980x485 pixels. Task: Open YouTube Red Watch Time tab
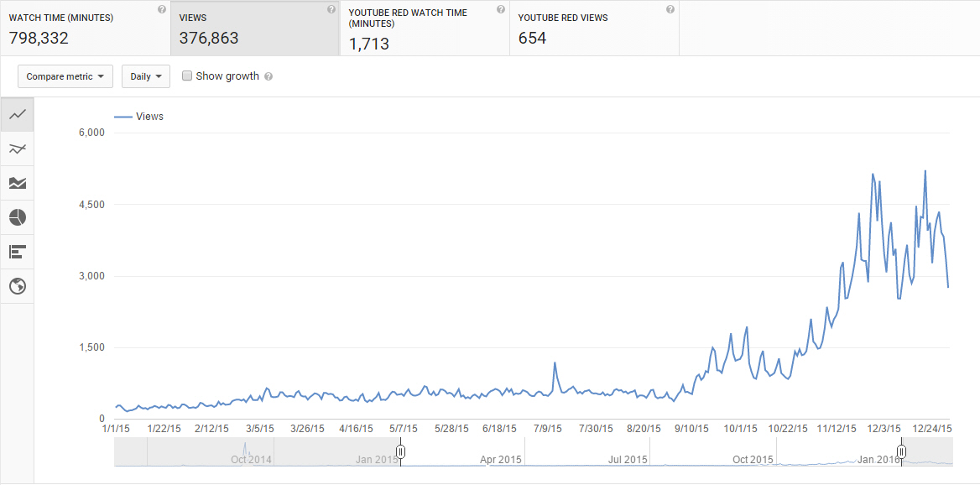(424, 29)
